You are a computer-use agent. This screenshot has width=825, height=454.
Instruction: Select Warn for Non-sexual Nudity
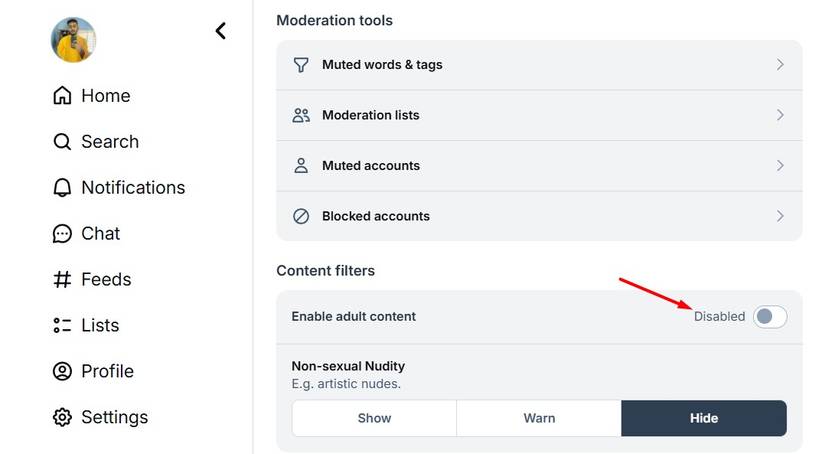click(x=539, y=418)
